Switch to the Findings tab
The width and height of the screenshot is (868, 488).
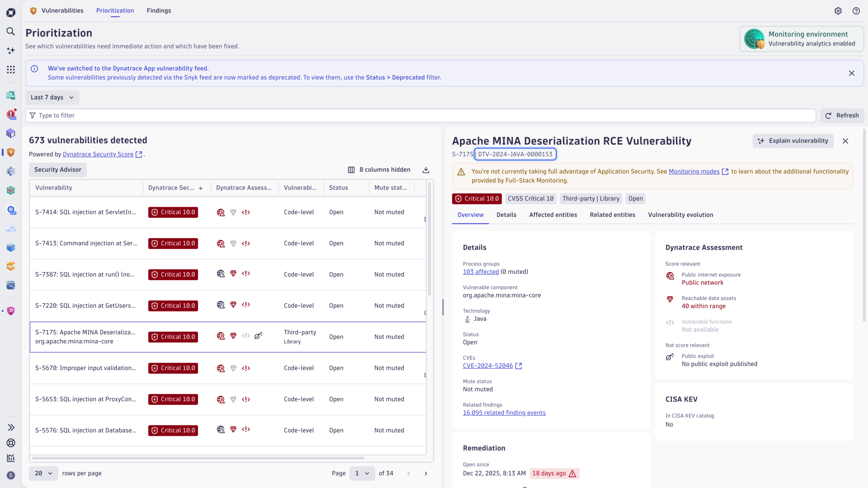[159, 11]
